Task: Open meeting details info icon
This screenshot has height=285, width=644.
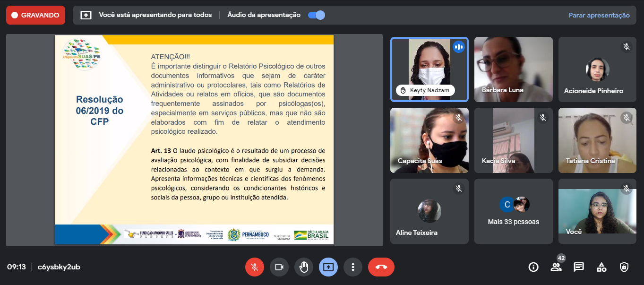Action: coord(533,267)
